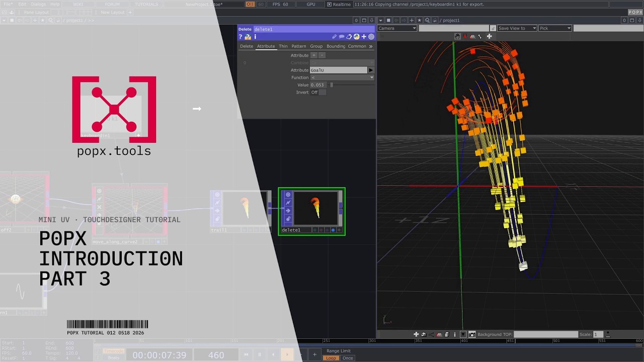Click the delete1 node name field in header

[313, 29]
